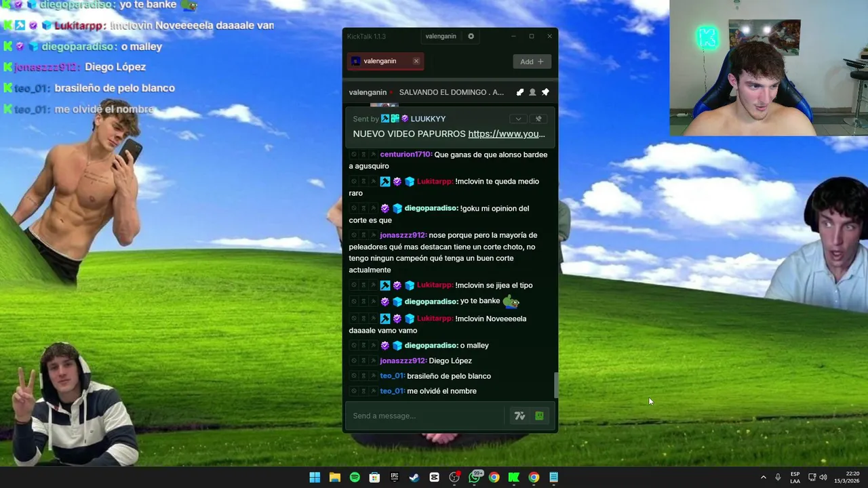Viewport: 868px width, 488px height.
Task: Click the KickTalk chat scrollbar thumb
Action: tap(556, 385)
